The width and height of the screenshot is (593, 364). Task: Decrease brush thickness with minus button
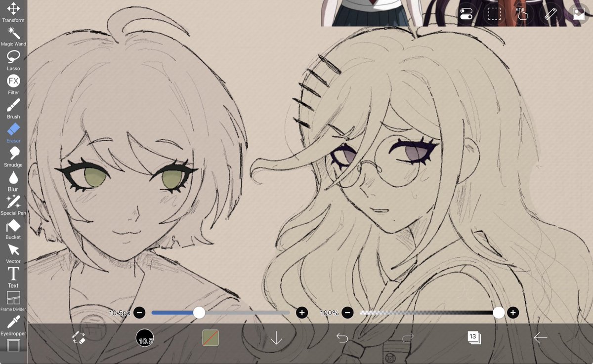tap(139, 313)
